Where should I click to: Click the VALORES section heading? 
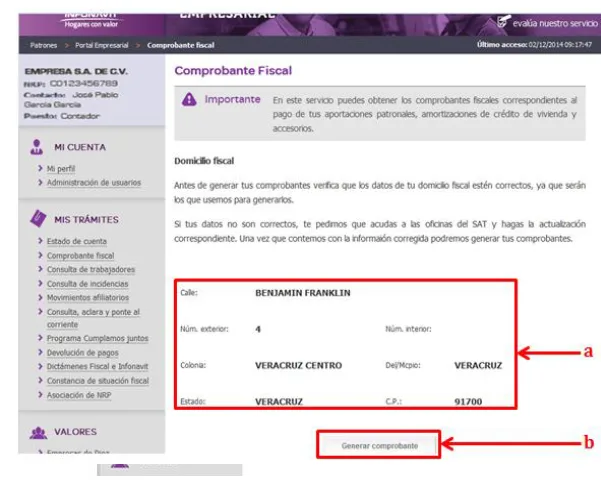click(x=75, y=432)
